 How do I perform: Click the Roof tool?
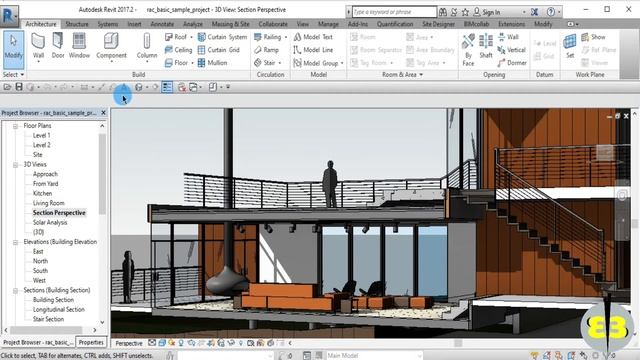[176, 37]
